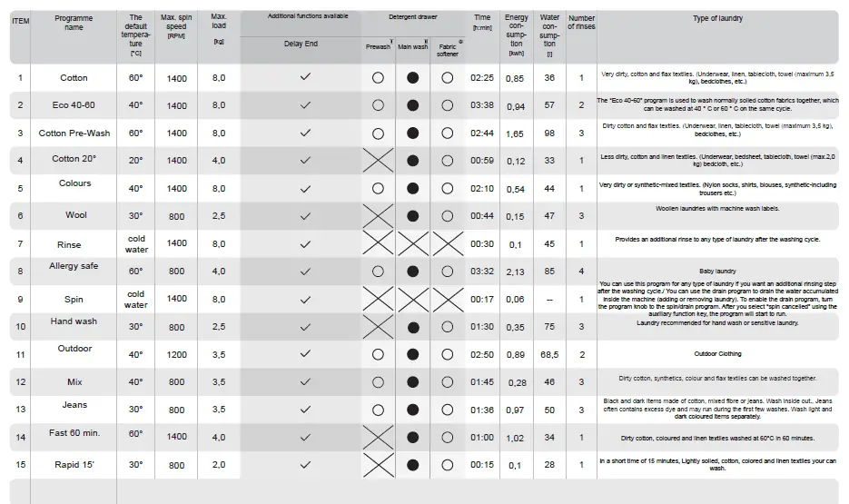Screen dimensions: 849x504
Task: Click the filled Main wash circle for Outdoor
Action: coord(413,354)
